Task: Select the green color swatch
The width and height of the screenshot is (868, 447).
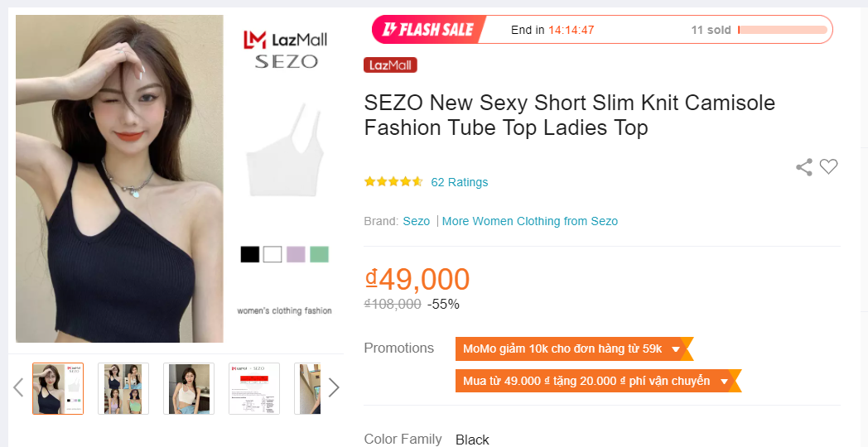Action: pyautogui.click(x=319, y=254)
